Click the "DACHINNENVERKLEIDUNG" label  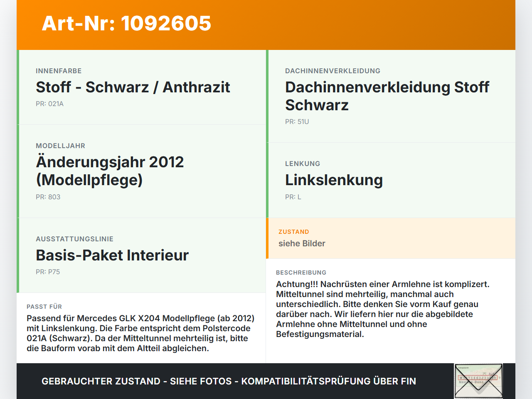[x=332, y=71]
